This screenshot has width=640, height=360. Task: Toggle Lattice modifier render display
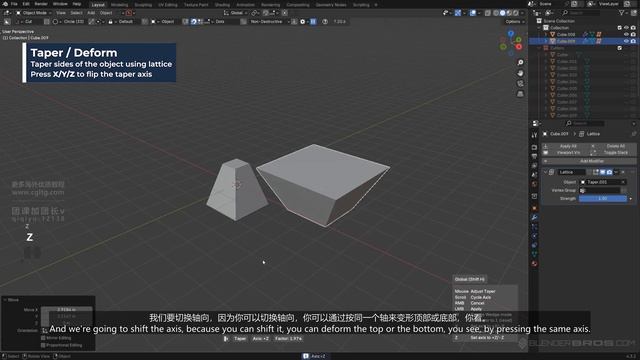point(609,172)
